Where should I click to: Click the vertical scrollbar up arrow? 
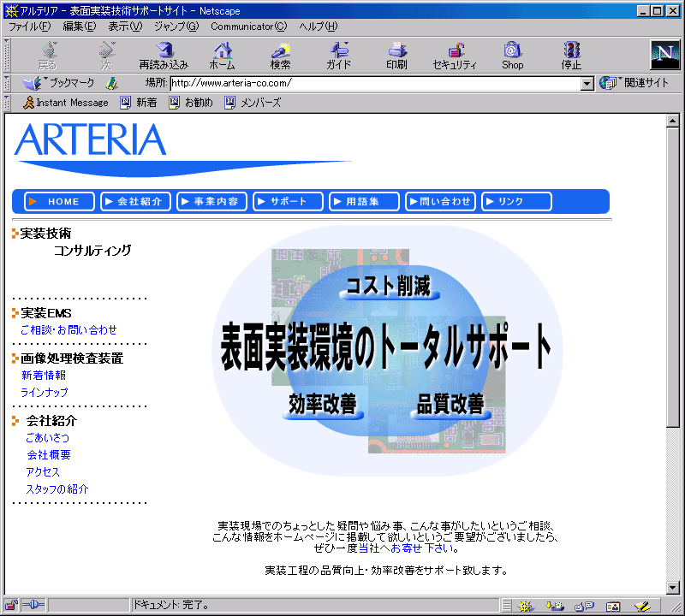pyautogui.click(x=673, y=121)
